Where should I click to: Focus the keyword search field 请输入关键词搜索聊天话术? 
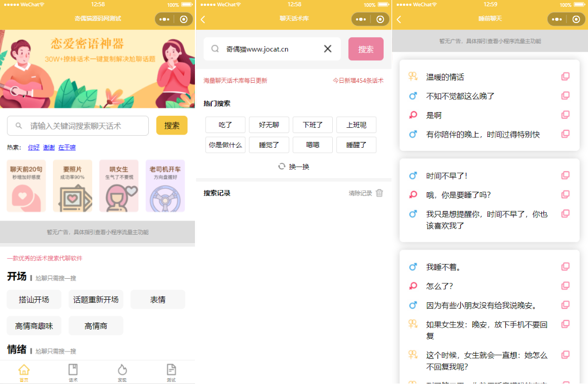pyautogui.click(x=78, y=126)
